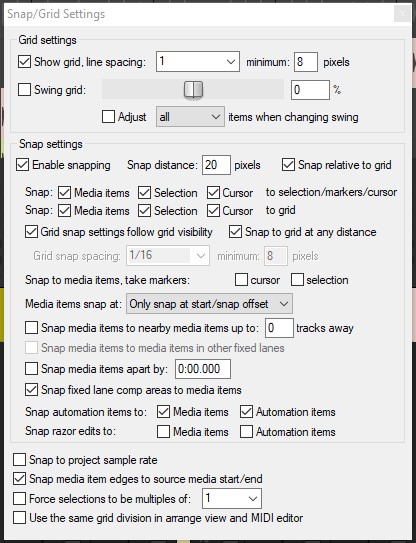Viewport: 416px width, 543px height.
Task: Click the swing percentage input field
Action: pos(310,90)
